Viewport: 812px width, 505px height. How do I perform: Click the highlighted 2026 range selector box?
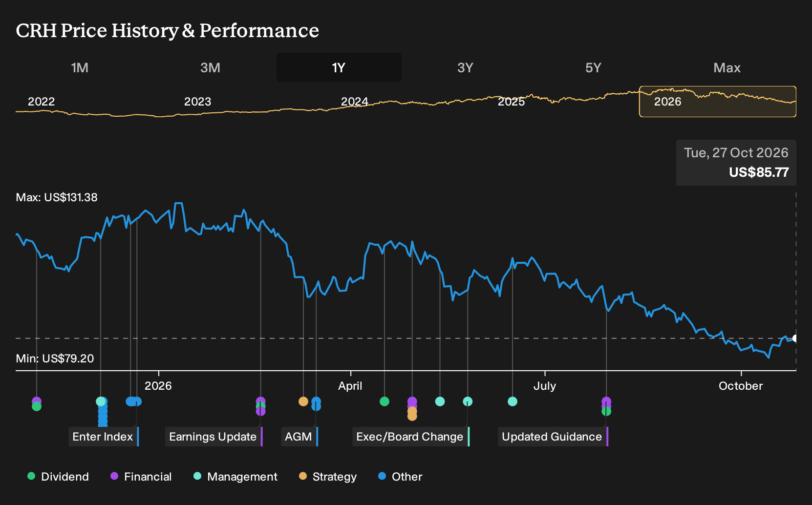point(718,102)
